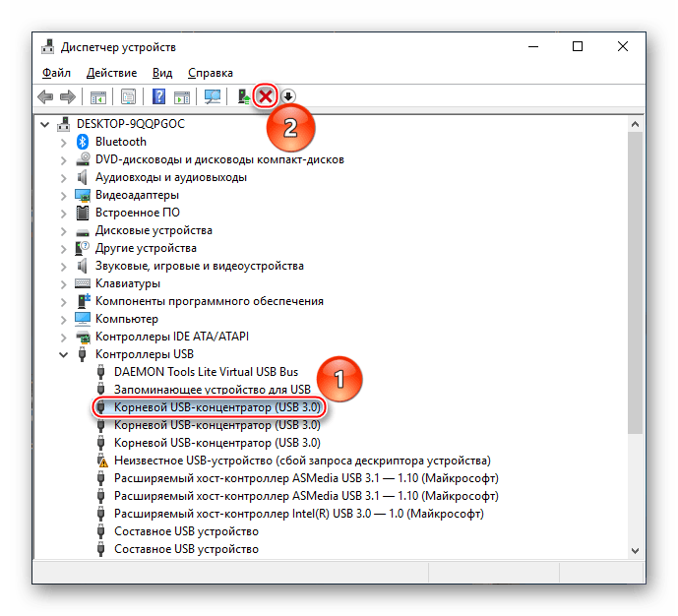Click the Back arrow toolbar icon

click(x=45, y=96)
